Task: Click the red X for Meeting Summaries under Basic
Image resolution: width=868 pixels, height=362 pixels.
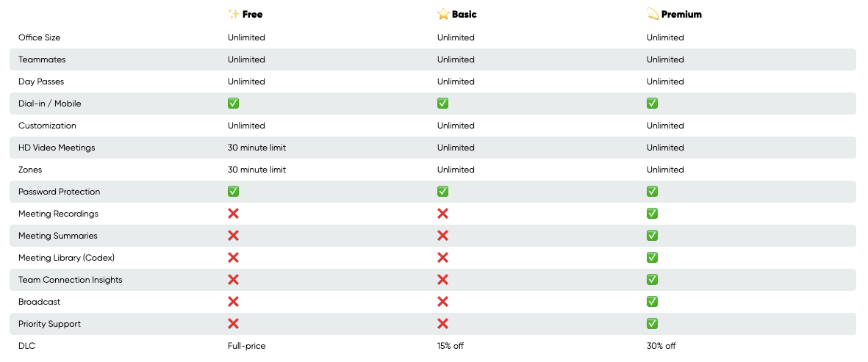Action: (x=443, y=236)
